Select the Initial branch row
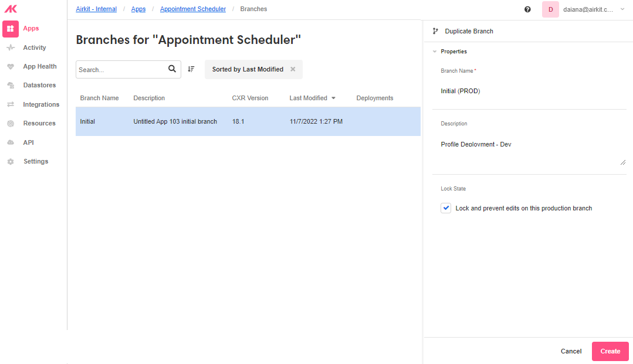 (x=248, y=121)
